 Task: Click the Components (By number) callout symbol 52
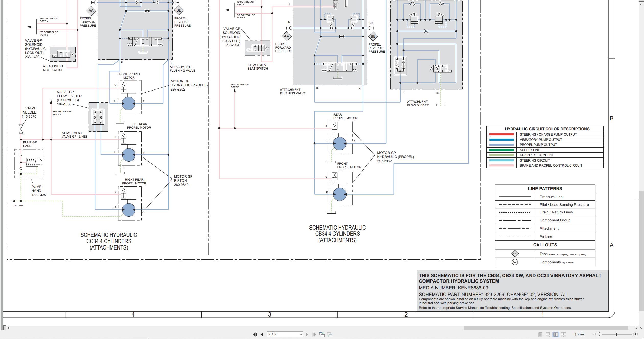tap(515, 262)
